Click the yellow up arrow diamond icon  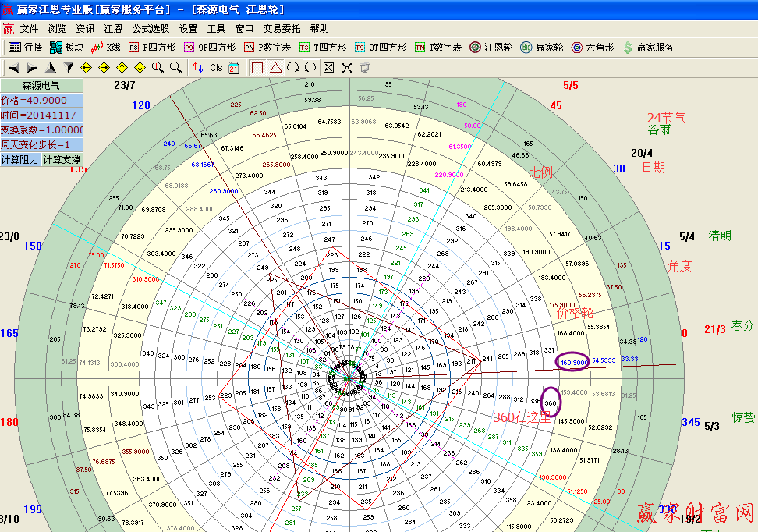point(122,68)
